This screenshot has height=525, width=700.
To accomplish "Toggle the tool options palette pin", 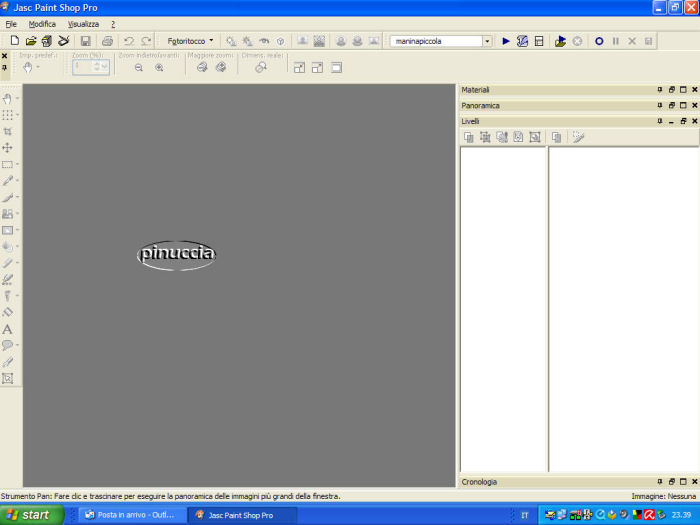I will [x=4, y=68].
